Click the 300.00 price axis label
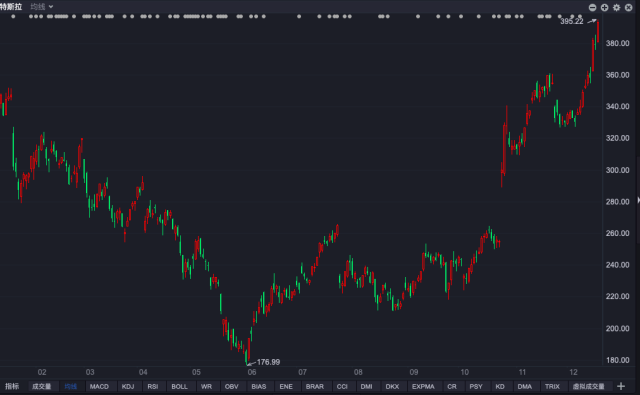This screenshot has width=640, height=395. (x=618, y=170)
